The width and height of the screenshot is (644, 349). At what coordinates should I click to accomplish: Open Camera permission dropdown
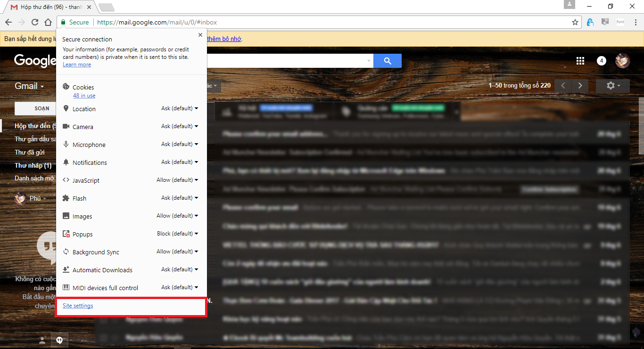(180, 126)
